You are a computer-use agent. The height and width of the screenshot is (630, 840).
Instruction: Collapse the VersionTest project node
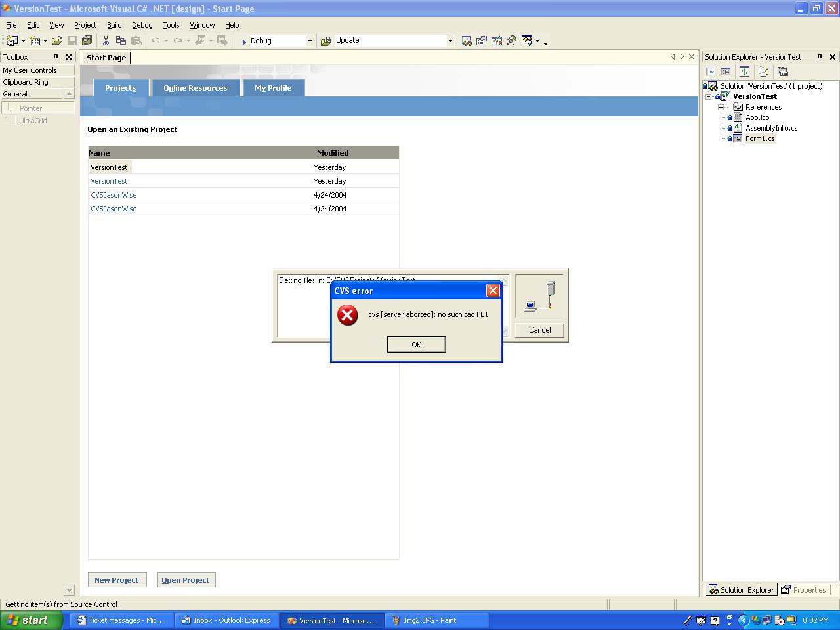709,96
